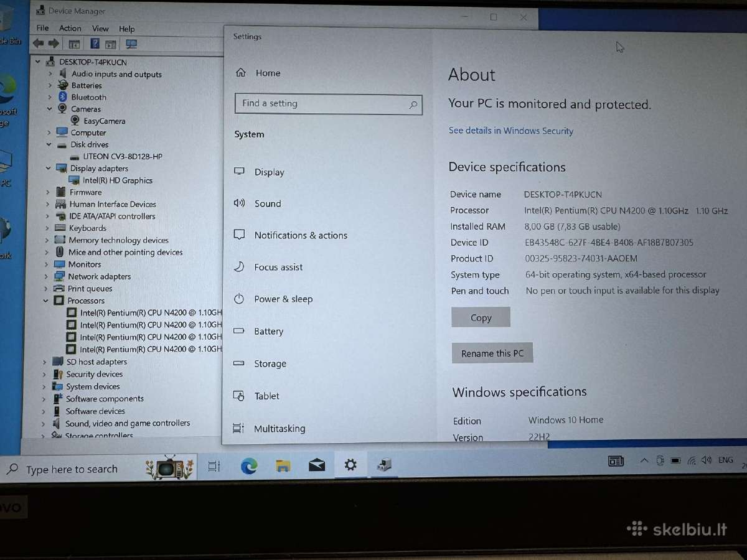
Task: Click the Wi-Fi network tray icon
Action: click(692, 461)
